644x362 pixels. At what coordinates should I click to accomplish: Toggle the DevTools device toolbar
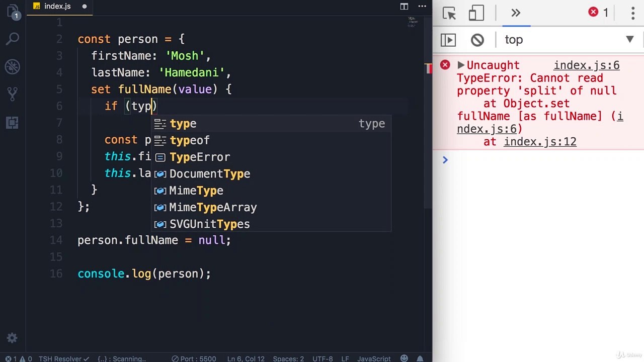click(476, 13)
